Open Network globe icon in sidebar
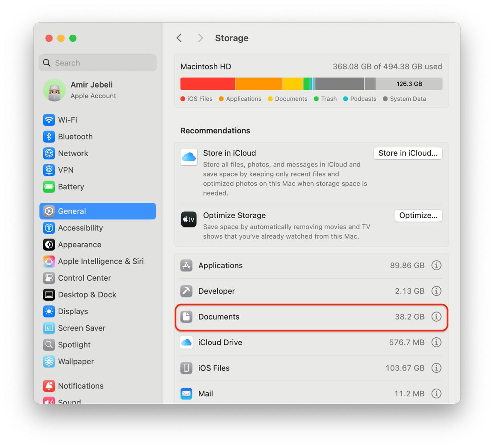494x448 pixels. click(x=49, y=153)
